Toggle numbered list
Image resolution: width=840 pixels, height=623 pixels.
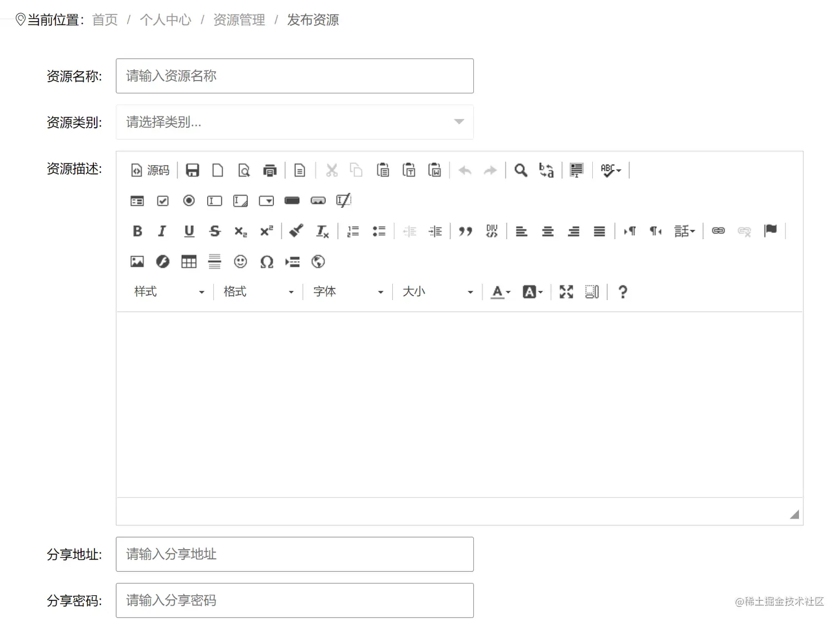coord(353,231)
